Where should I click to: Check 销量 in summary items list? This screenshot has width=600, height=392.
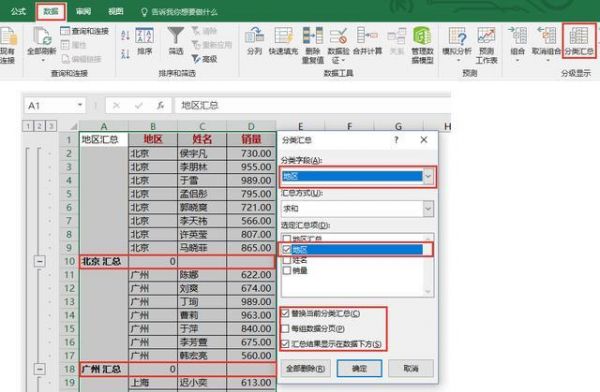coord(286,271)
